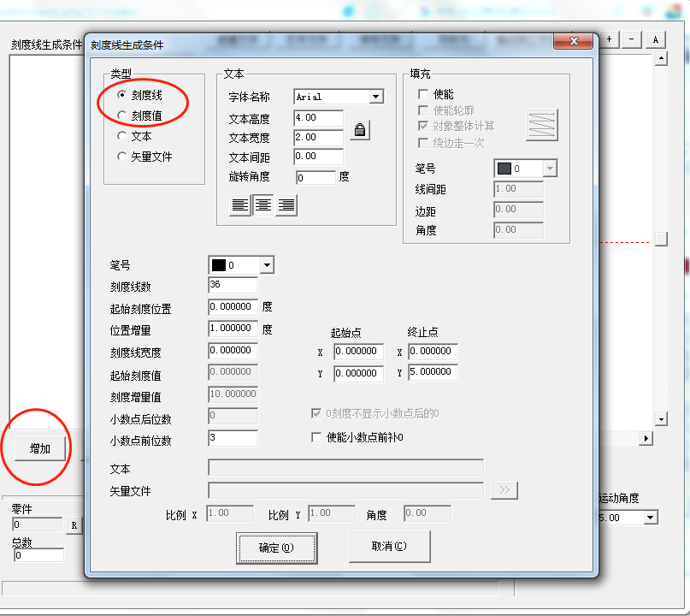This screenshot has height=616, width=690.
Task: Close the 刻度线生成条件 dialog
Action: click(x=574, y=41)
